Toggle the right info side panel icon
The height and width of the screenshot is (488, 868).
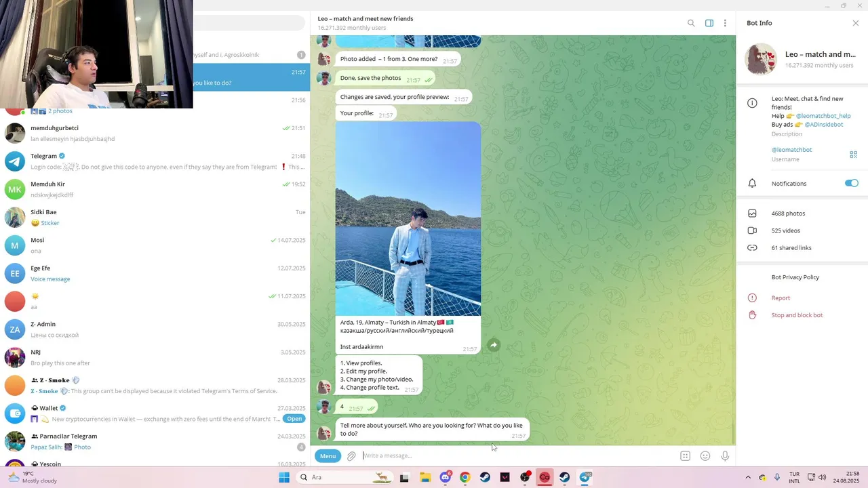709,23
